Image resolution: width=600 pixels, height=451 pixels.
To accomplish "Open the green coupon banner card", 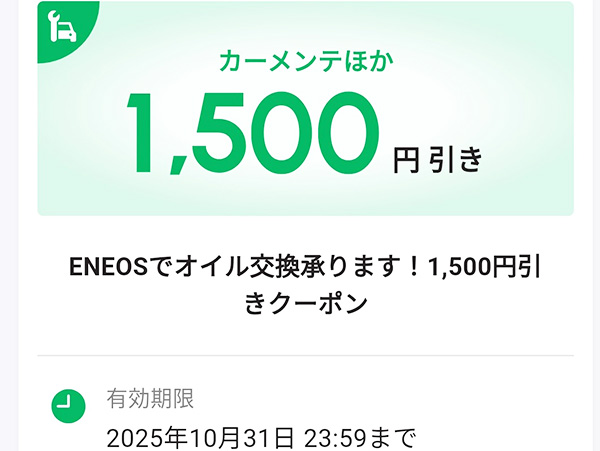I will [x=305, y=109].
